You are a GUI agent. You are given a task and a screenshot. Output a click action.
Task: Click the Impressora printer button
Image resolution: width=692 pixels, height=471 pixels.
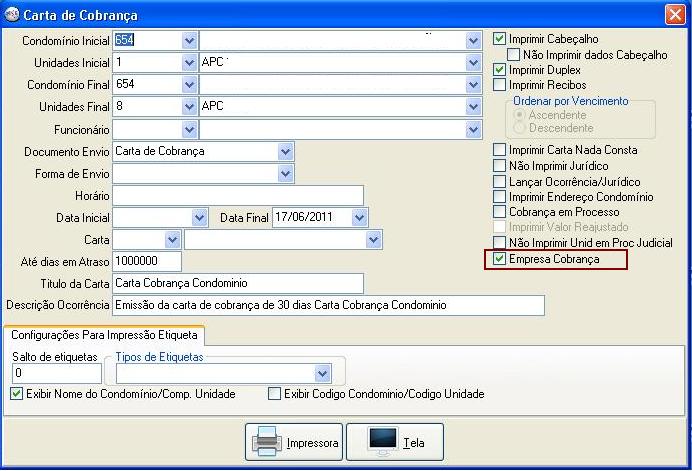point(294,441)
